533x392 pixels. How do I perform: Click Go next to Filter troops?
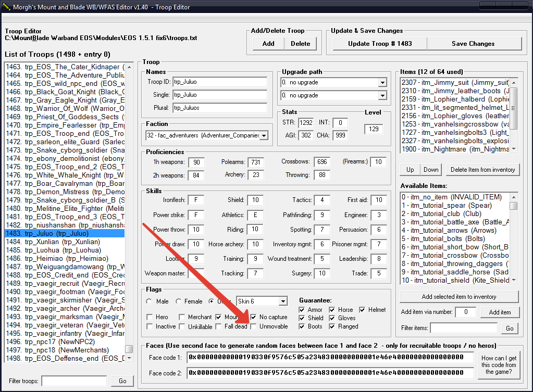[x=122, y=381]
